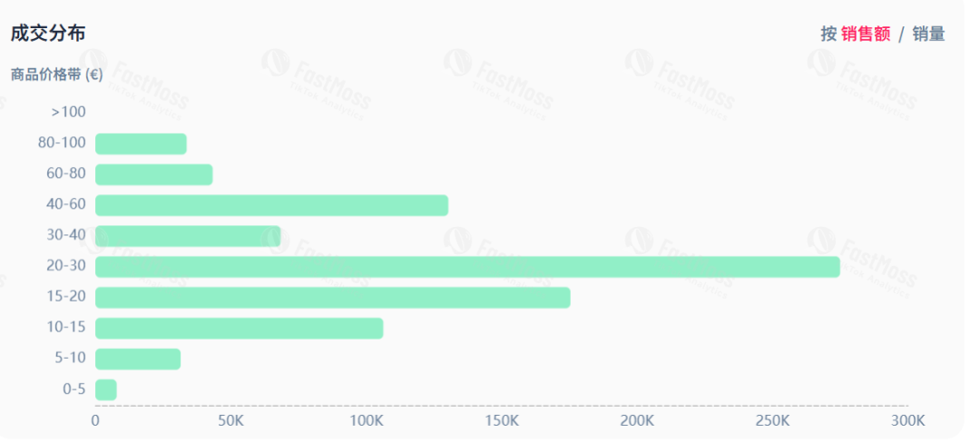Click the 80-100 price band bar
The image size is (980, 443).
[x=141, y=143]
